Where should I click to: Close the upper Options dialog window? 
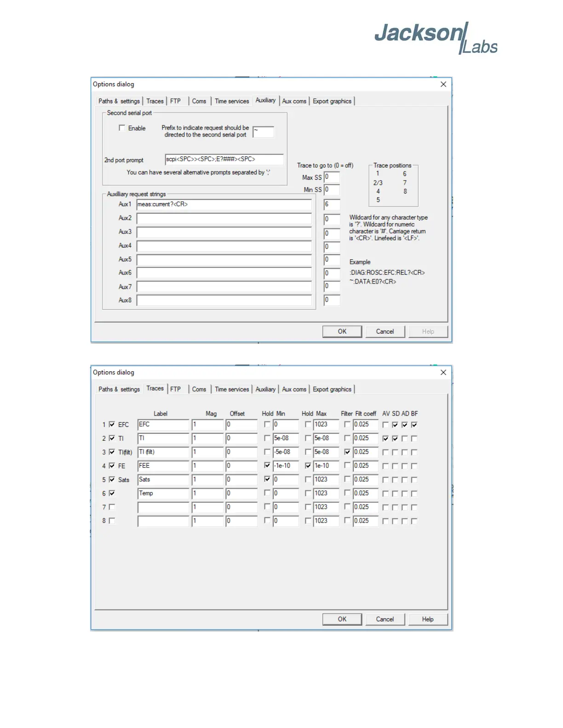click(443, 84)
